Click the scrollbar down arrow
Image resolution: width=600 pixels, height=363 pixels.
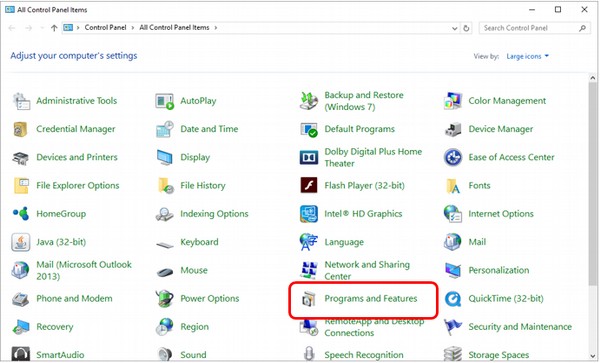[593, 356]
